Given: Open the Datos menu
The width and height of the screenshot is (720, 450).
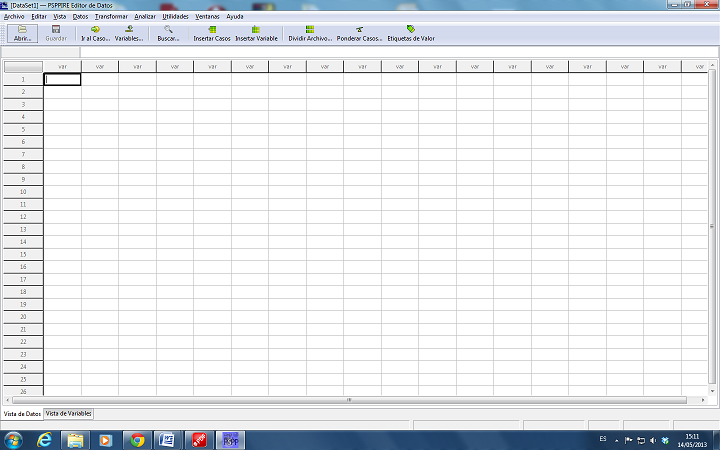Looking at the screenshot, I should pyautogui.click(x=80, y=17).
